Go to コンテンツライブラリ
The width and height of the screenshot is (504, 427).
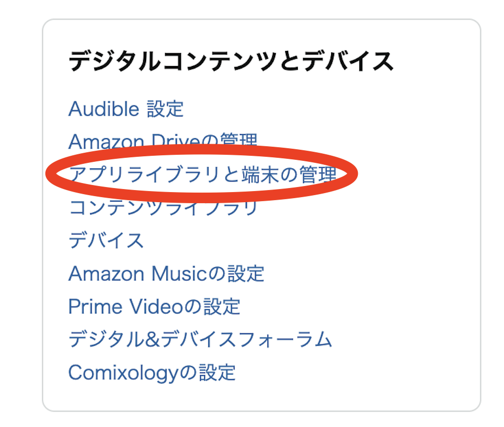click(x=163, y=208)
